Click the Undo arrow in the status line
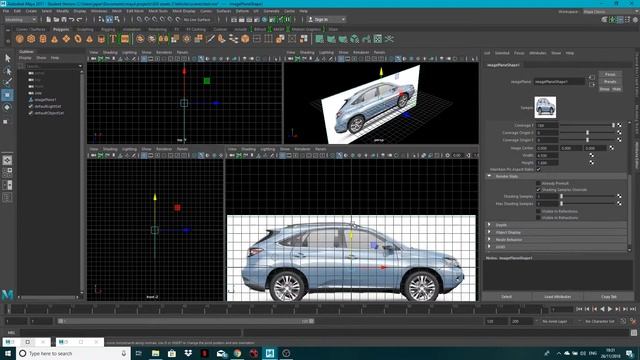Viewport: 640px width, 360px height. tap(72, 19)
